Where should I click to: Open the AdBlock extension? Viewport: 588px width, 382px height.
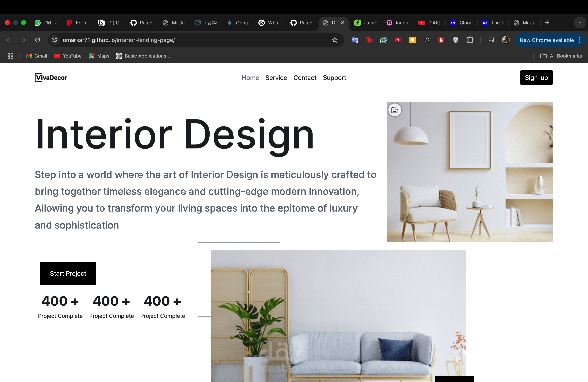[x=441, y=40]
